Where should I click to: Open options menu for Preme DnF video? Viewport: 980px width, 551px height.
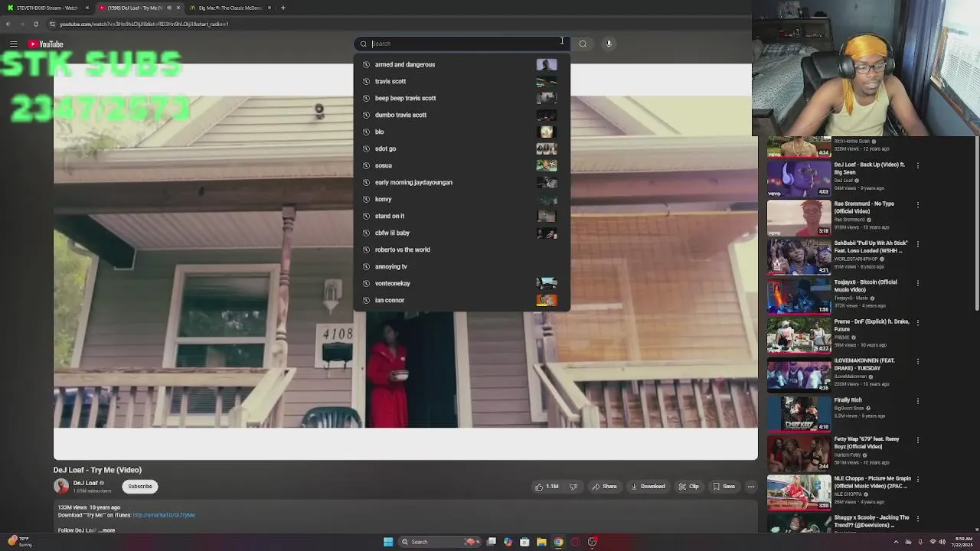pos(918,322)
